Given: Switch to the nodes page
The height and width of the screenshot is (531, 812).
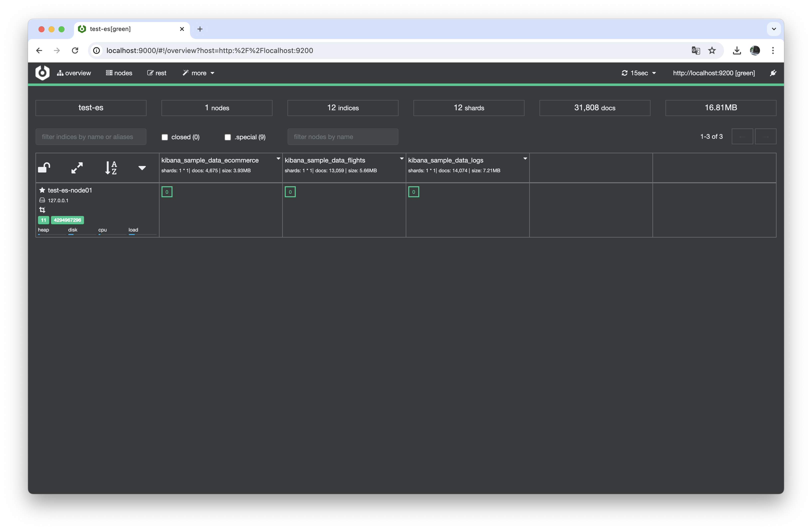Looking at the screenshot, I should point(119,73).
